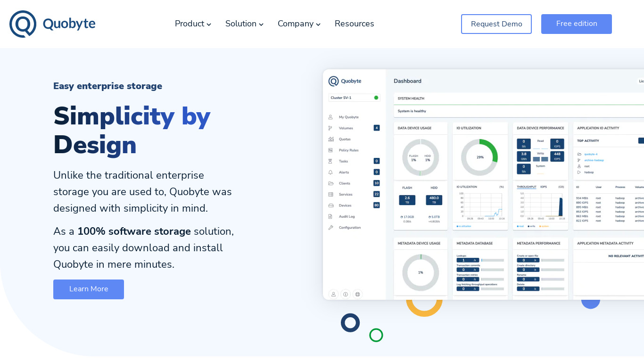Click the Volumes branch icon in sidebar
Screen dimensions: 644x362
330,128
